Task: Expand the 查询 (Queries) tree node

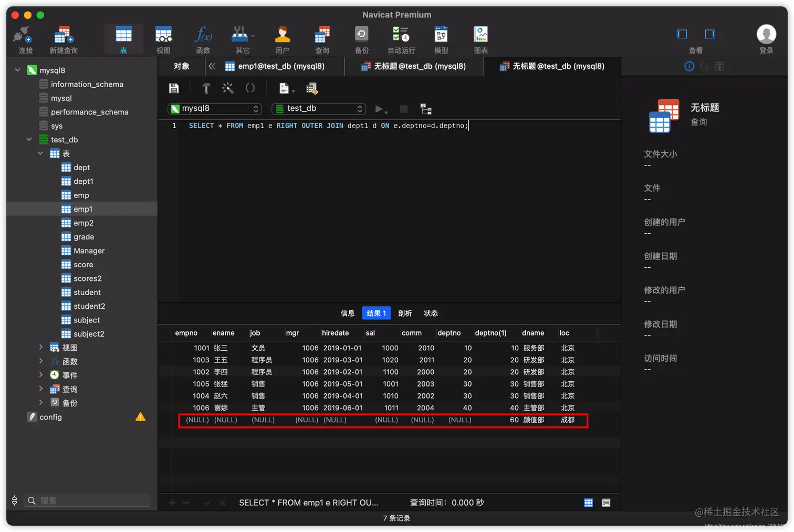Action: coord(40,389)
